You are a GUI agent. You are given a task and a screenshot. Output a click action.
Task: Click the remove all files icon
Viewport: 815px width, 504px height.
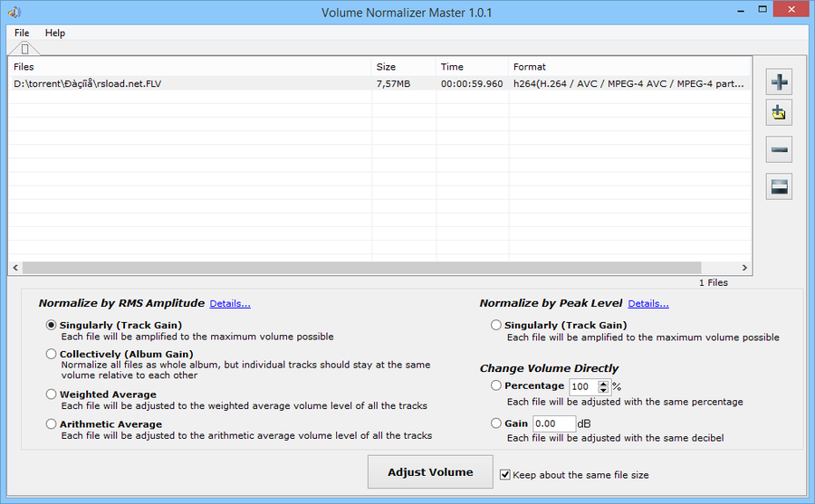[779, 186]
